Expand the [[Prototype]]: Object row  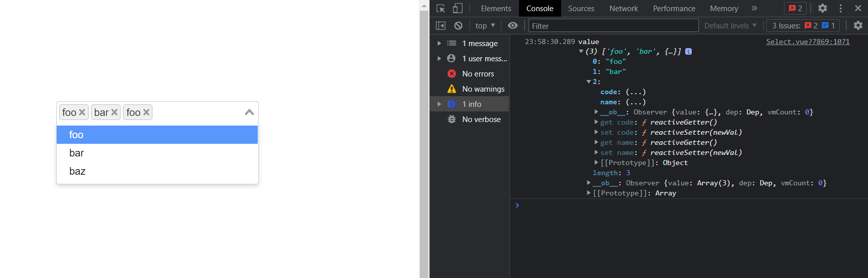(x=596, y=163)
